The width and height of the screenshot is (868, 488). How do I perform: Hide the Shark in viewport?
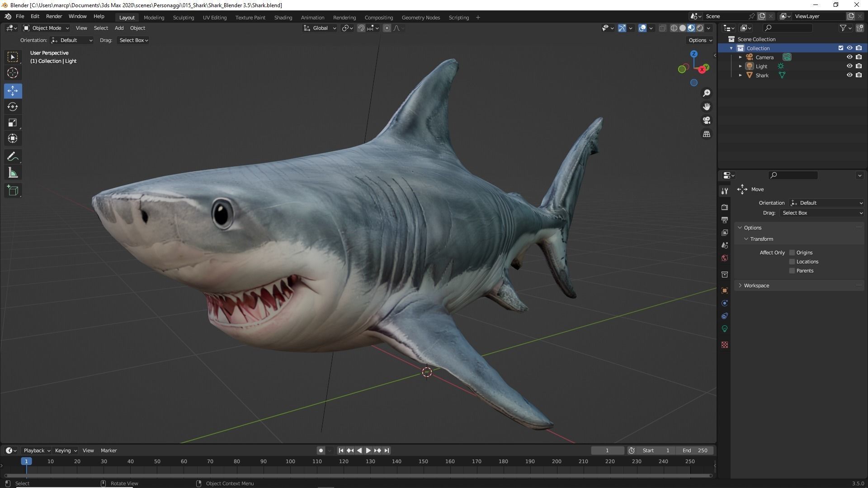pyautogui.click(x=849, y=75)
